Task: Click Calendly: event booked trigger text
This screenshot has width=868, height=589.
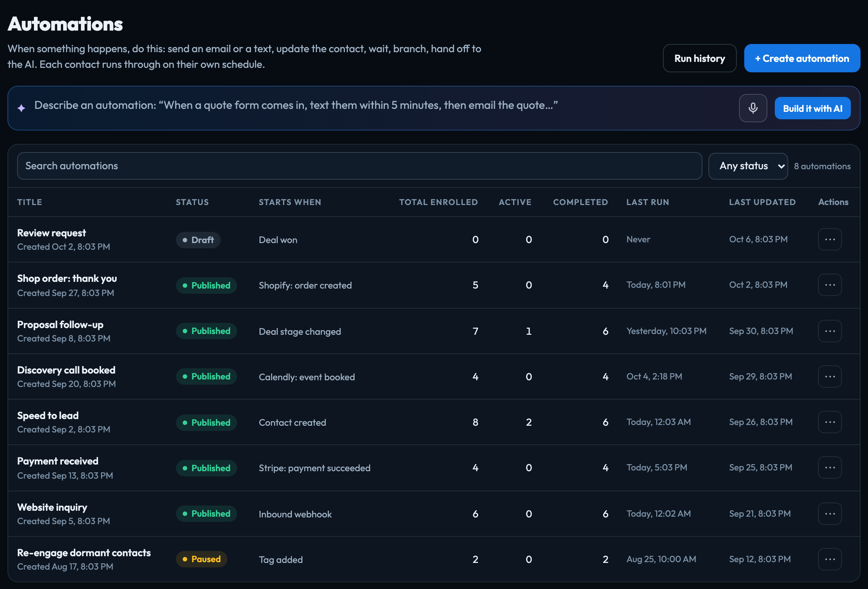Action: tap(306, 377)
